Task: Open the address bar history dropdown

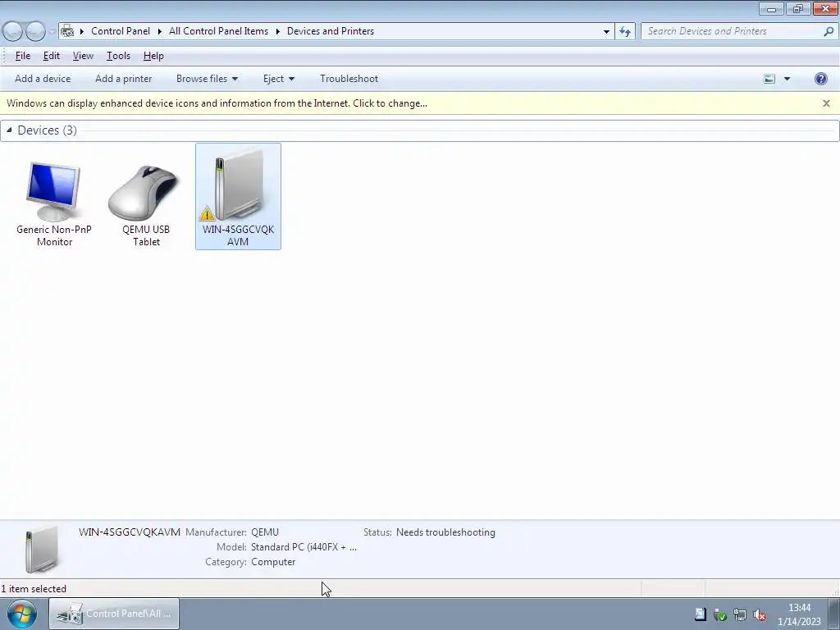Action: coord(606,32)
